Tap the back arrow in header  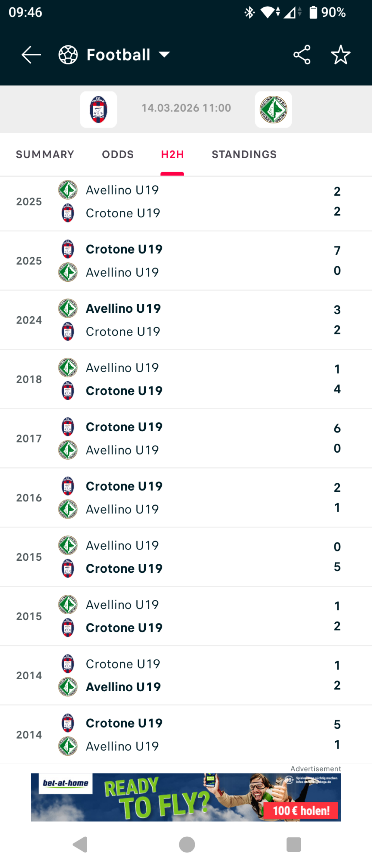coord(31,55)
